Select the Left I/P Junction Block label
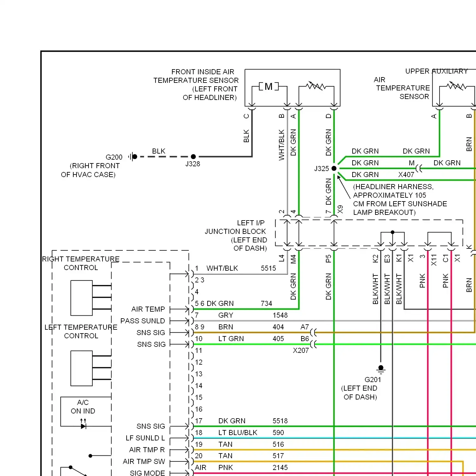The image size is (476, 476). coord(236,235)
